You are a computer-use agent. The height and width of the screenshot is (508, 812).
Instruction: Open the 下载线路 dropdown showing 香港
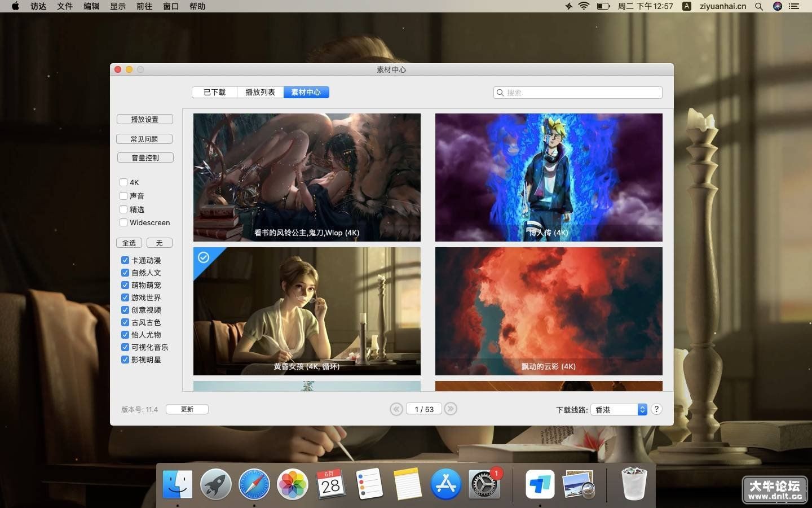619,410
